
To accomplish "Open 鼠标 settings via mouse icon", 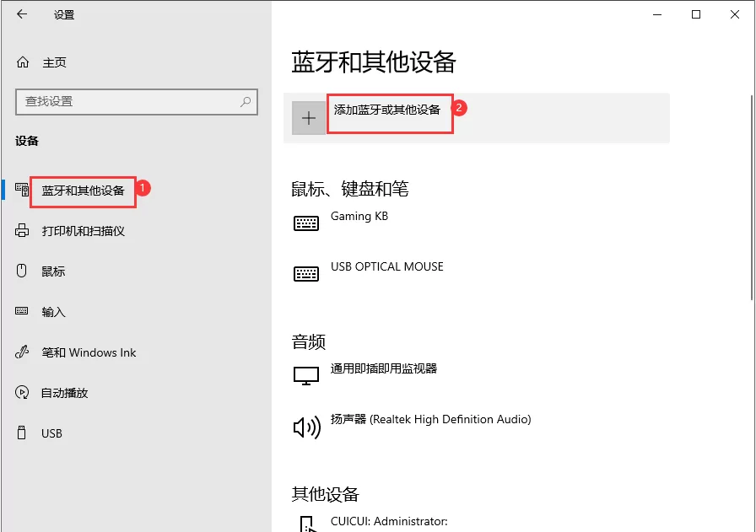I will click(21, 271).
